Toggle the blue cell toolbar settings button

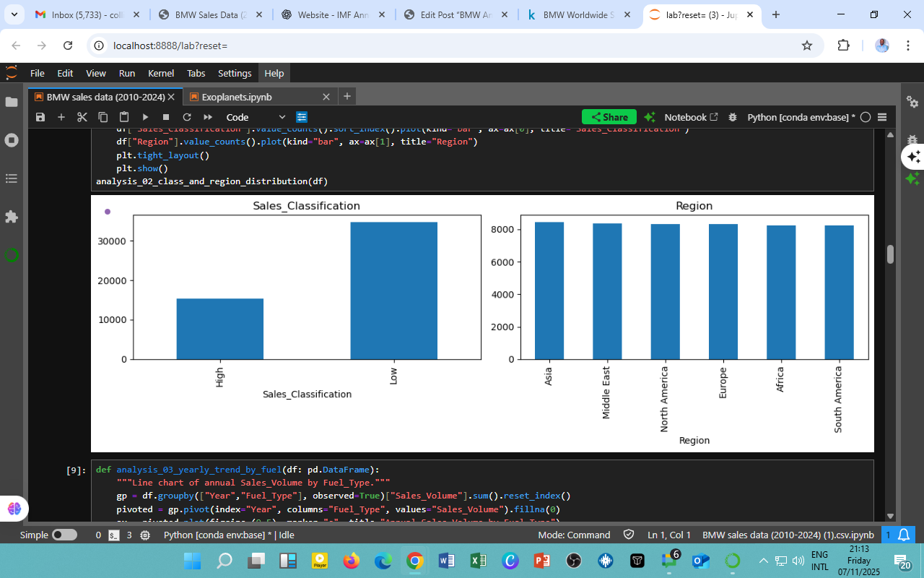pyautogui.click(x=302, y=117)
